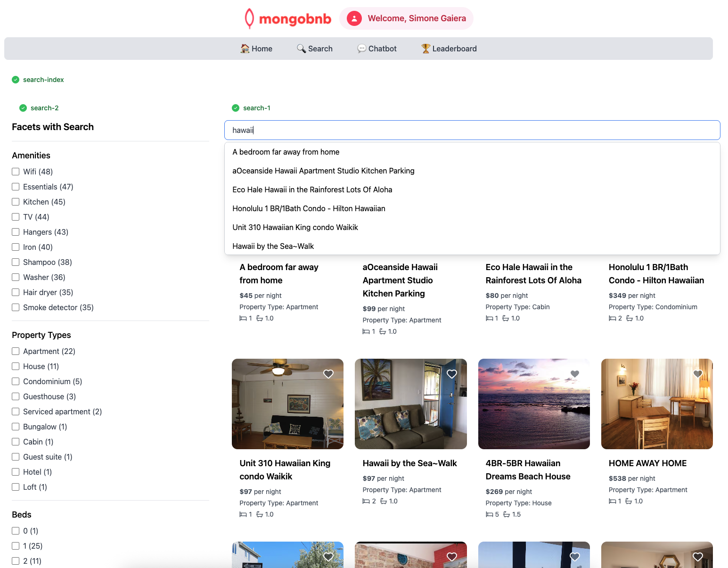The height and width of the screenshot is (568, 728).
Task: Click heart icon on HOME AWAY HOME photo
Action: (x=697, y=374)
